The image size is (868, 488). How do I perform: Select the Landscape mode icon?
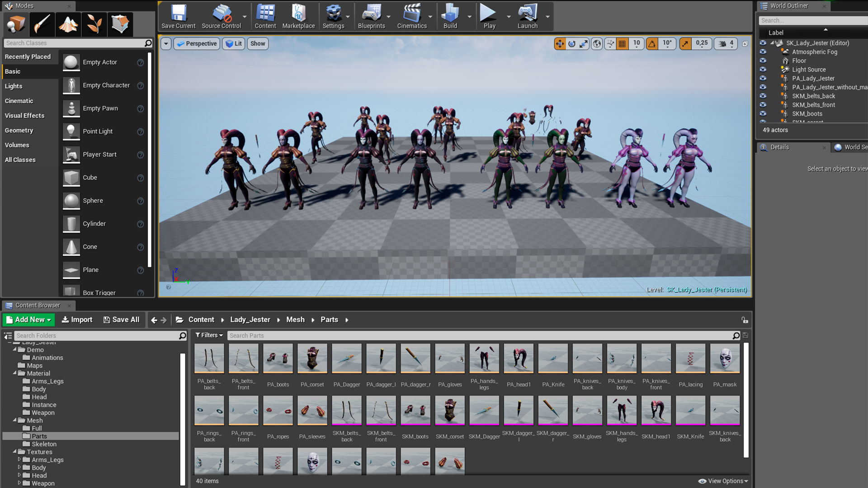pos(68,24)
